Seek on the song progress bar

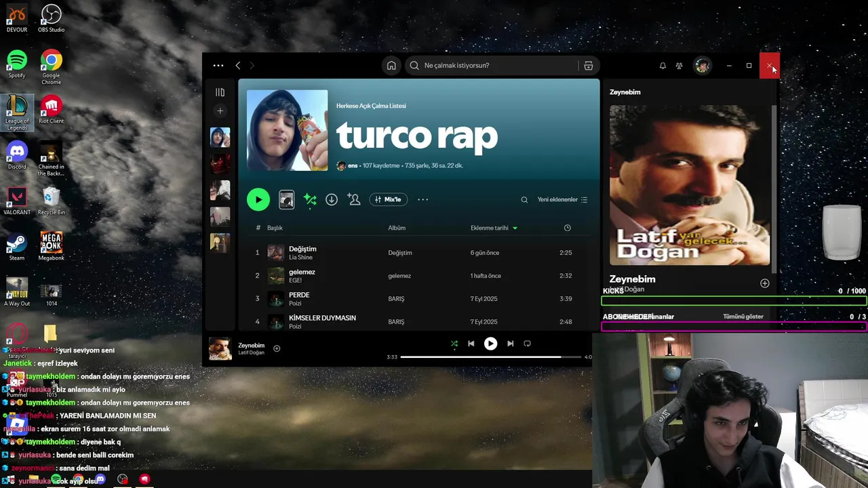[490, 357]
